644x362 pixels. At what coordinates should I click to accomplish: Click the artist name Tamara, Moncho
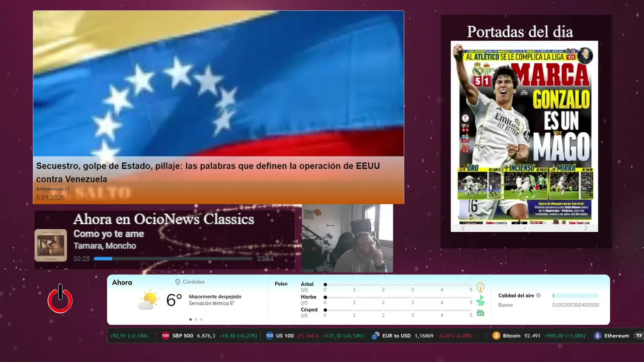point(105,246)
